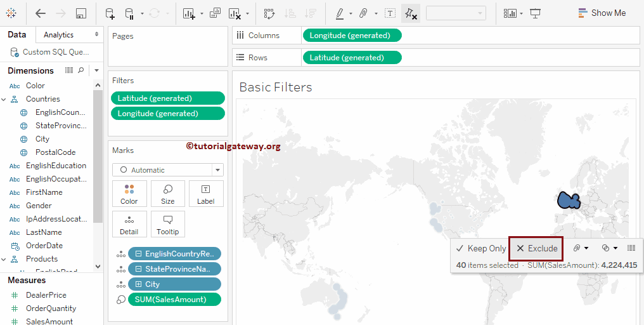Select the Data tab

click(x=17, y=35)
